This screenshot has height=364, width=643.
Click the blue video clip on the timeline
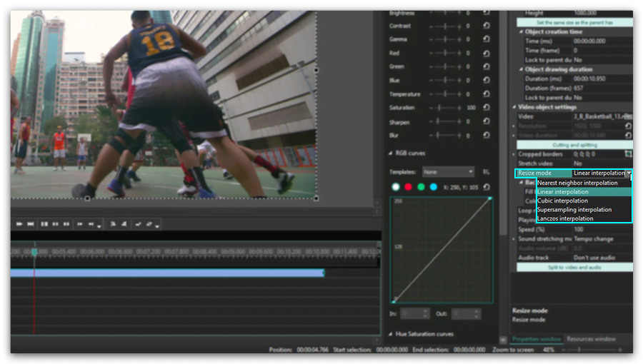[x=167, y=273]
